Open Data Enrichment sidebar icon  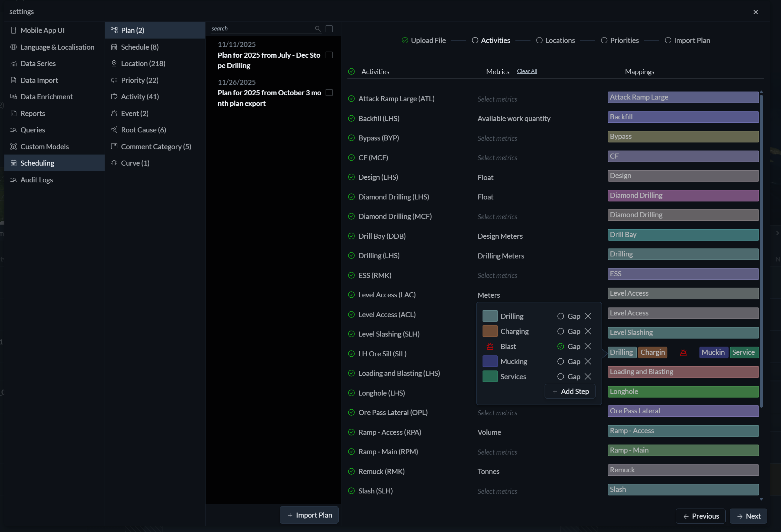tap(13, 97)
